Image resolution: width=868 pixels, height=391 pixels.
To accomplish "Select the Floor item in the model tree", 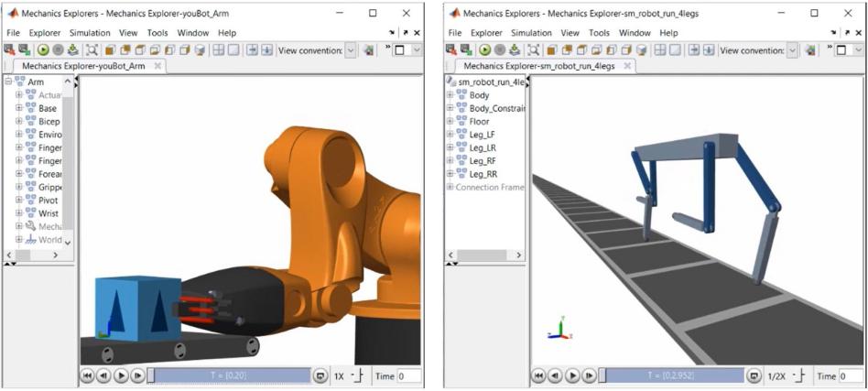I will (x=479, y=122).
